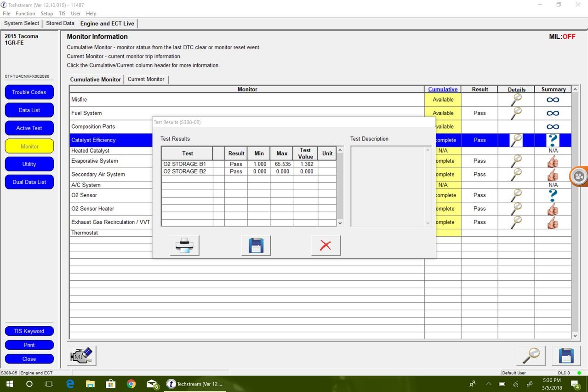The width and height of the screenshot is (588, 392).
Task: Click O2 Sensor question mark summary icon
Action: [x=553, y=195]
